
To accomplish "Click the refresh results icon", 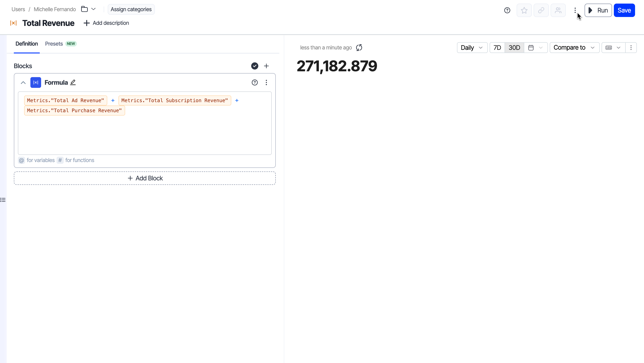I will (x=359, y=48).
